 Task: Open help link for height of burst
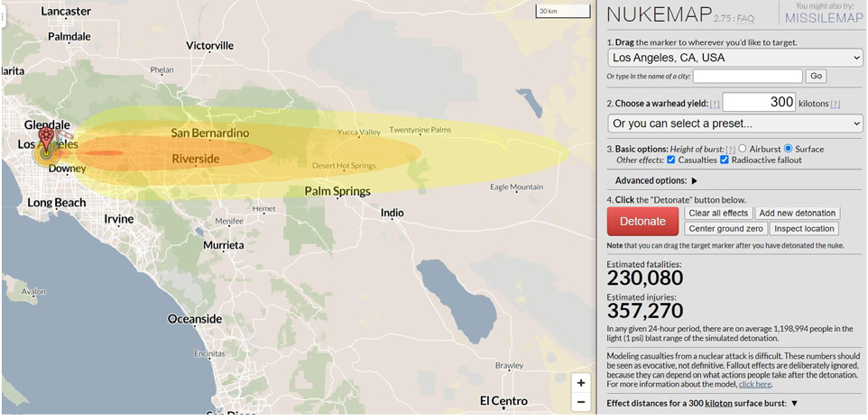[731, 150]
